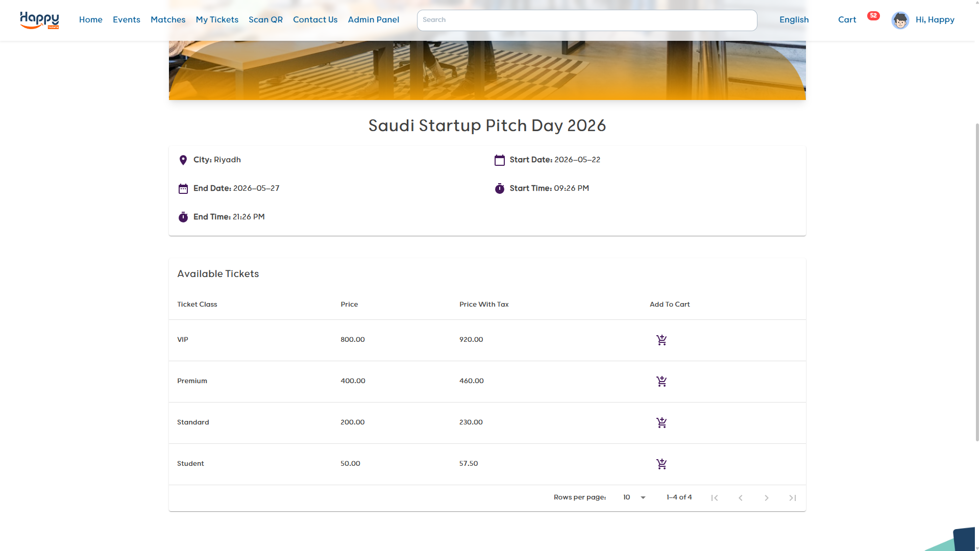Go to previous tickets page
Image resolution: width=980 pixels, height=551 pixels.
(740, 498)
